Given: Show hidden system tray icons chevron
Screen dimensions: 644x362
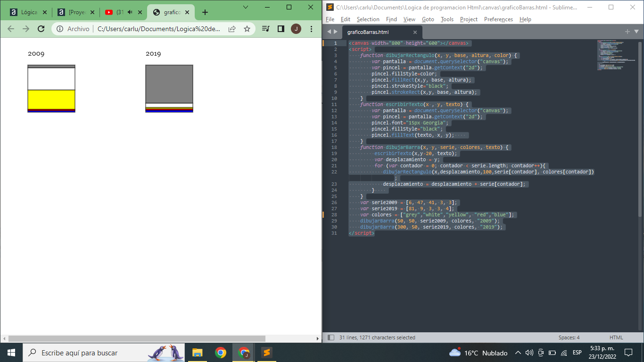Looking at the screenshot, I should point(518,353).
